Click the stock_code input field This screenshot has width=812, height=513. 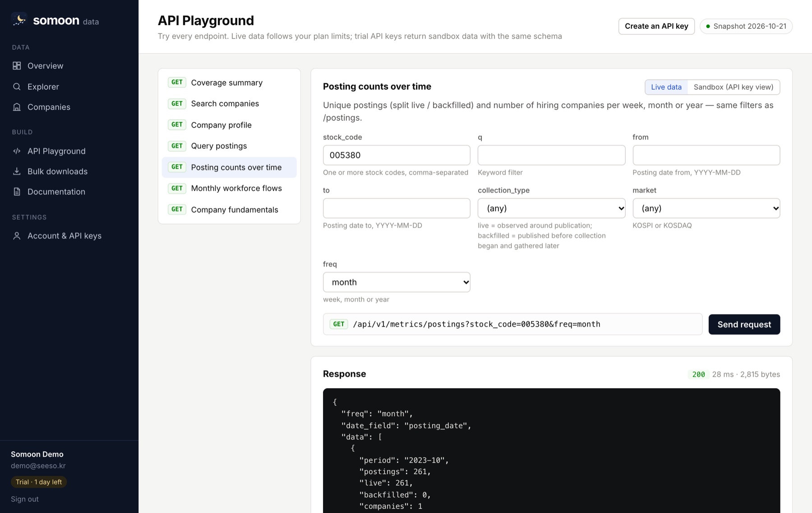(x=397, y=155)
